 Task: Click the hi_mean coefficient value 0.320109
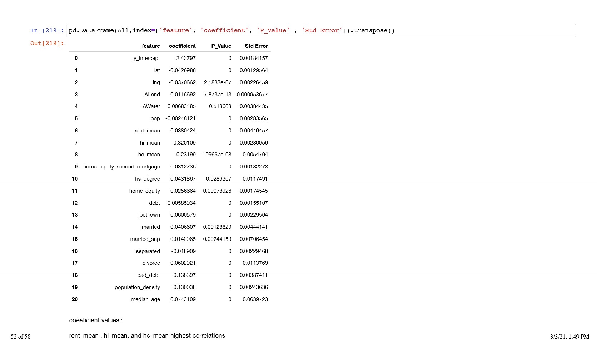click(184, 143)
